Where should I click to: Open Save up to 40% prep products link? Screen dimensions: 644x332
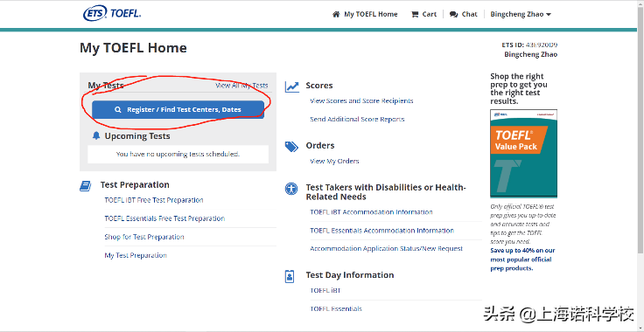[522, 259]
